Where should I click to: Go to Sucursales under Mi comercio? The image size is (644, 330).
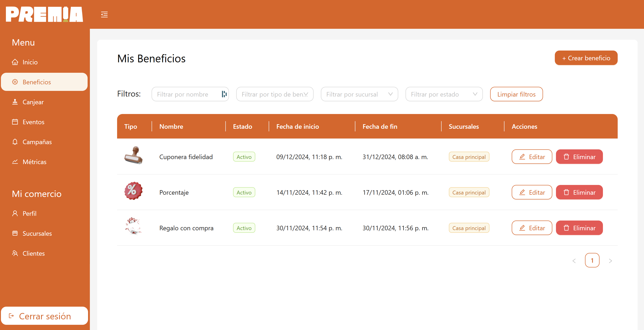pos(37,233)
